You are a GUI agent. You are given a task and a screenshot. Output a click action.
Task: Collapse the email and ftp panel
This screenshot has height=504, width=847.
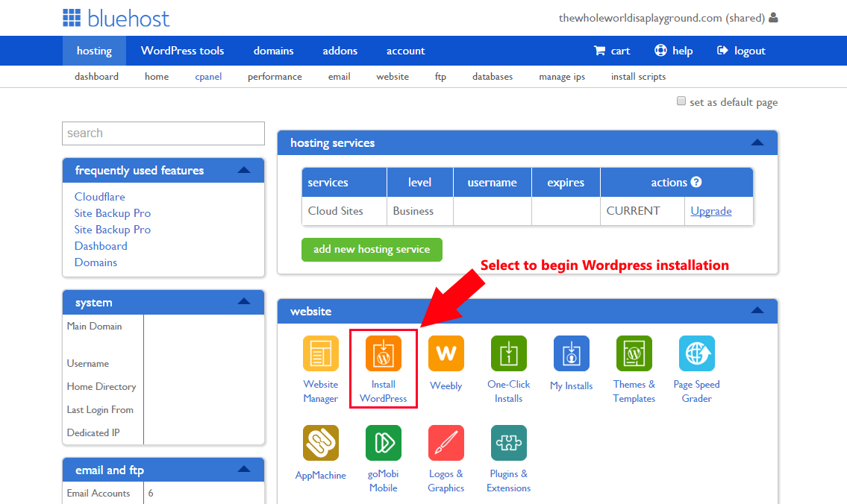244,469
